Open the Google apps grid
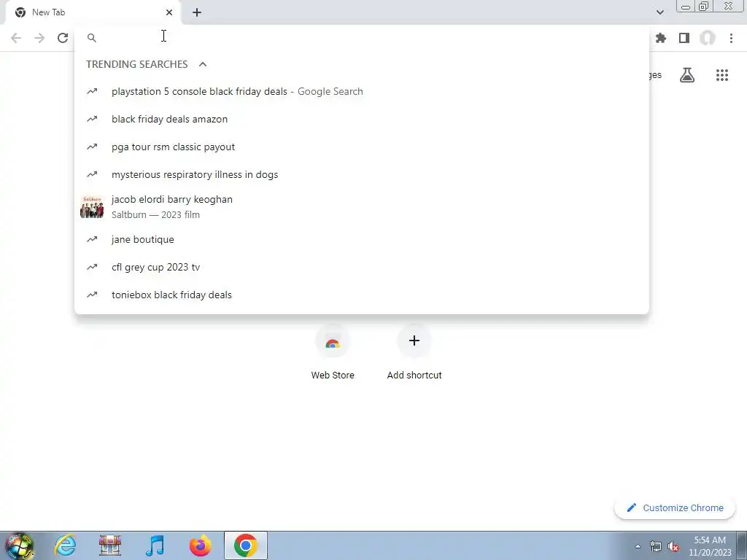This screenshot has width=747, height=560. (x=722, y=75)
